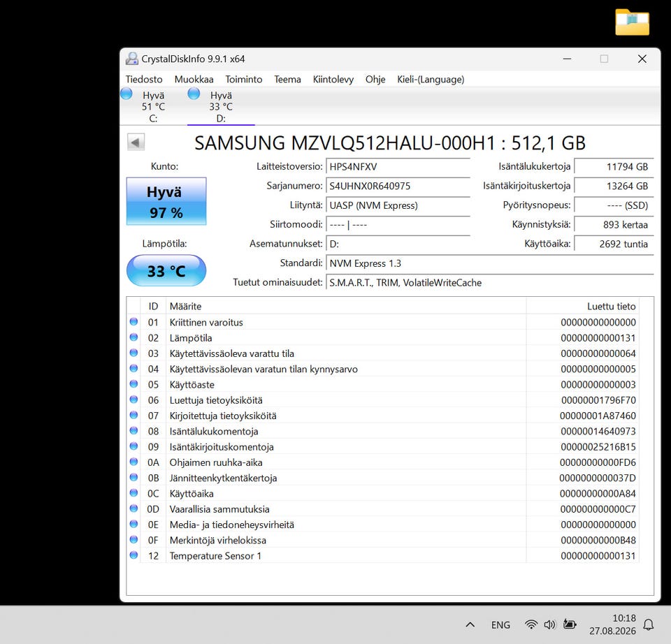
Task: Click the Hyvä 97 % health status button
Action: coord(166,201)
